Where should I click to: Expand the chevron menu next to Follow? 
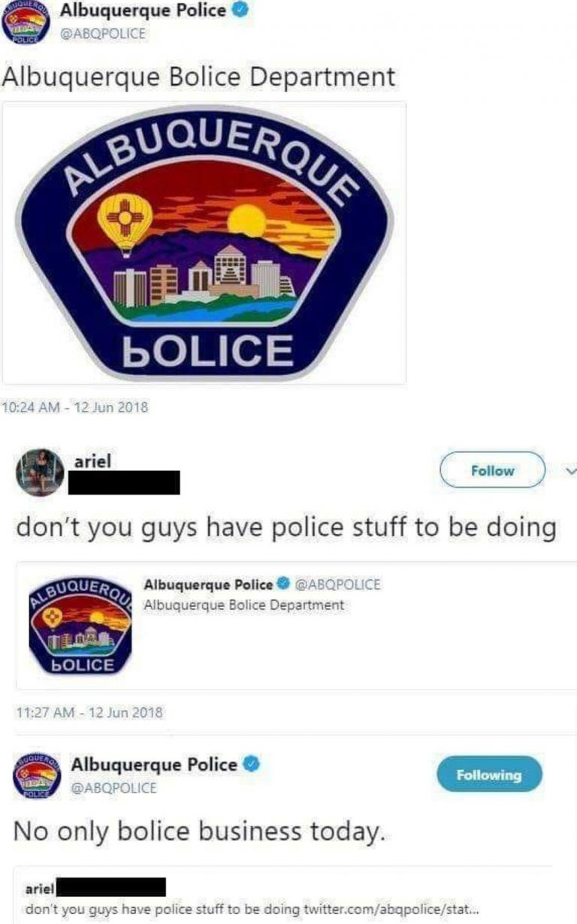[569, 471]
